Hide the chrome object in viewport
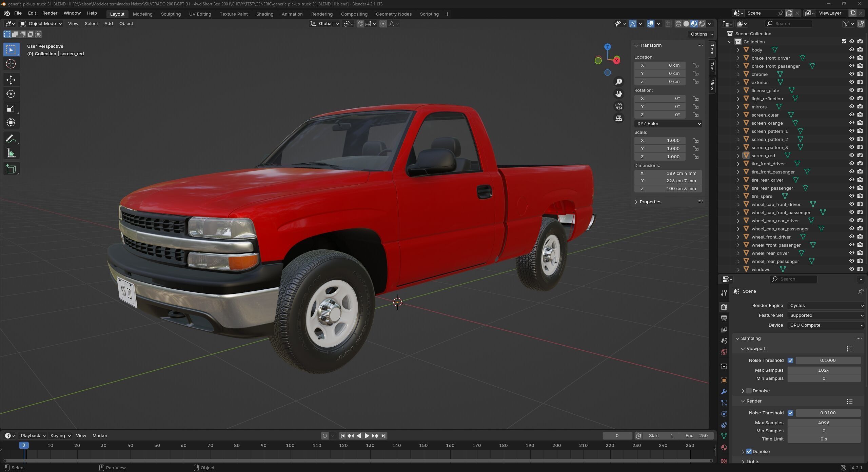 click(851, 74)
